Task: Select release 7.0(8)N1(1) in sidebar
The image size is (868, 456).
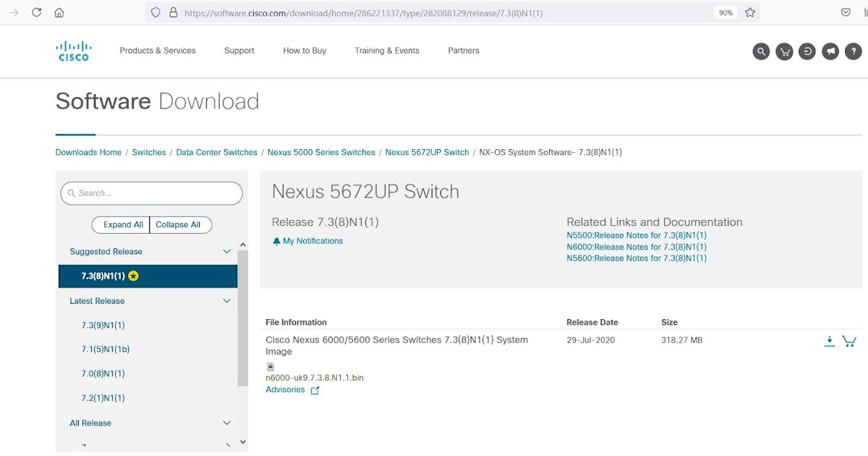Action: pyautogui.click(x=103, y=373)
